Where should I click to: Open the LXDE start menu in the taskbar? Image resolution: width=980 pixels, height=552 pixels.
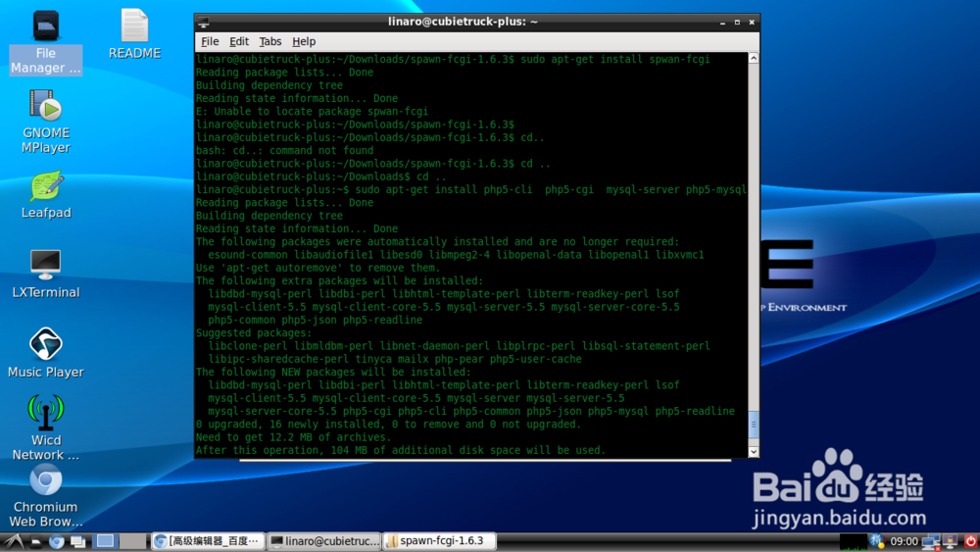[x=15, y=541]
